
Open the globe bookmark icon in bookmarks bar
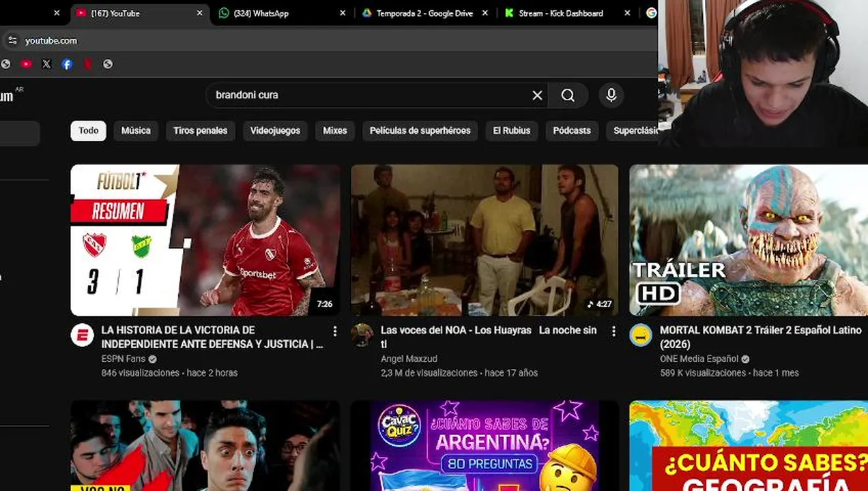[x=108, y=64]
